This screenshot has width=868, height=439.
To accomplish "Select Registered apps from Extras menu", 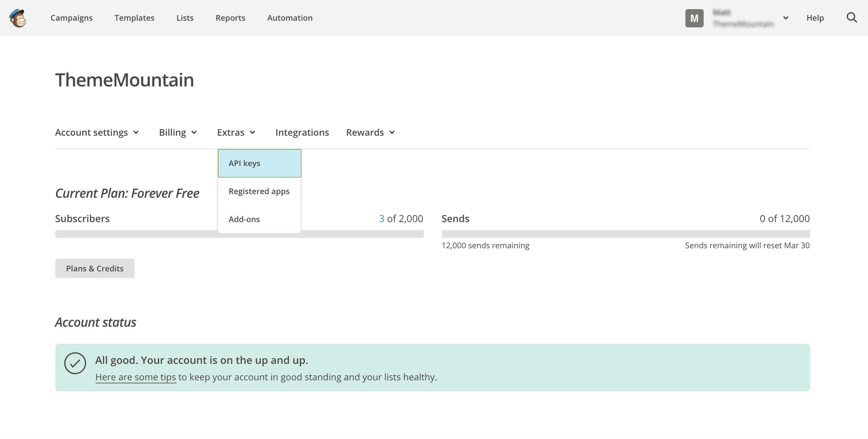I will click(x=259, y=191).
